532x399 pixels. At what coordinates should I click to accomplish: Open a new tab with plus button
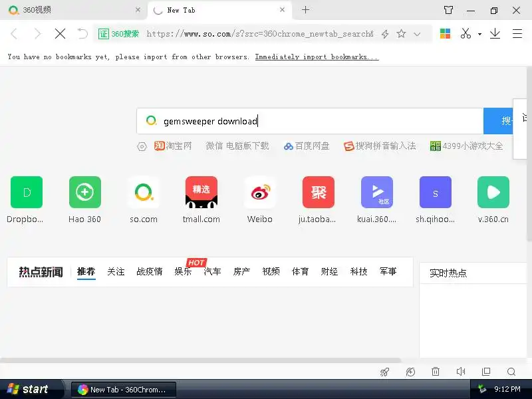pos(305,10)
